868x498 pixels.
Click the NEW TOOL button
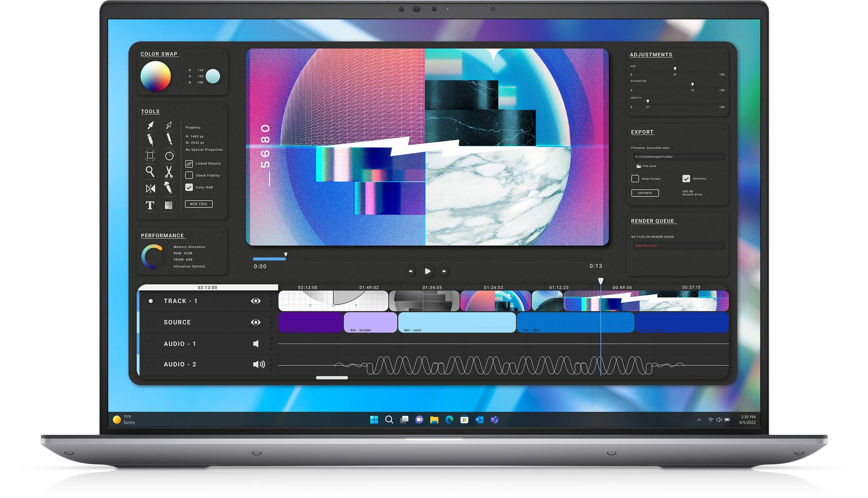(200, 205)
